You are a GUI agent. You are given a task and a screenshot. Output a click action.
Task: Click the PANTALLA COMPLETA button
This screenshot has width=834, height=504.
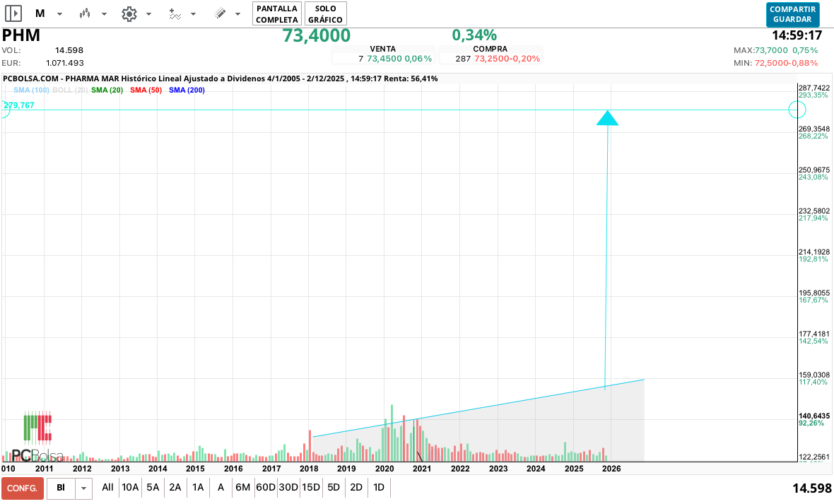click(x=276, y=13)
